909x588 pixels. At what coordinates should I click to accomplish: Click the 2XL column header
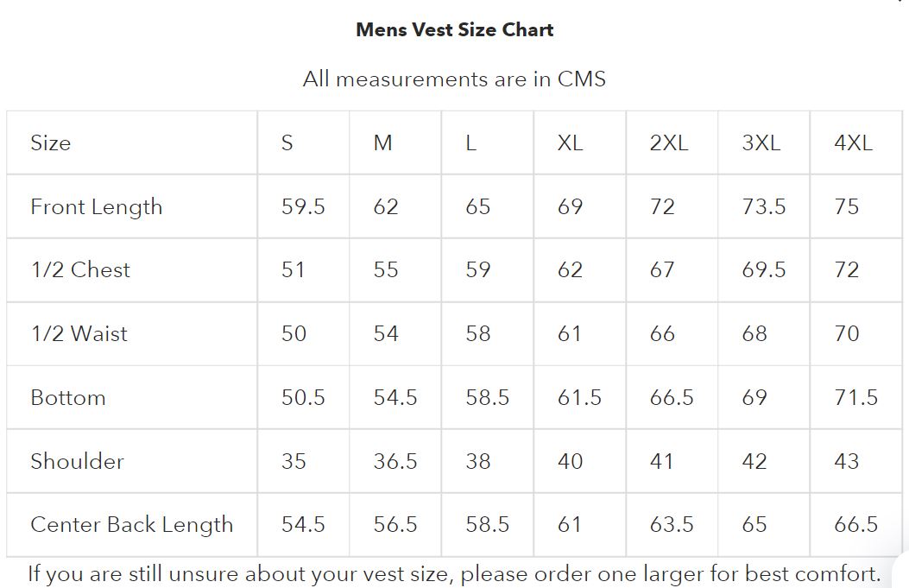[669, 143]
